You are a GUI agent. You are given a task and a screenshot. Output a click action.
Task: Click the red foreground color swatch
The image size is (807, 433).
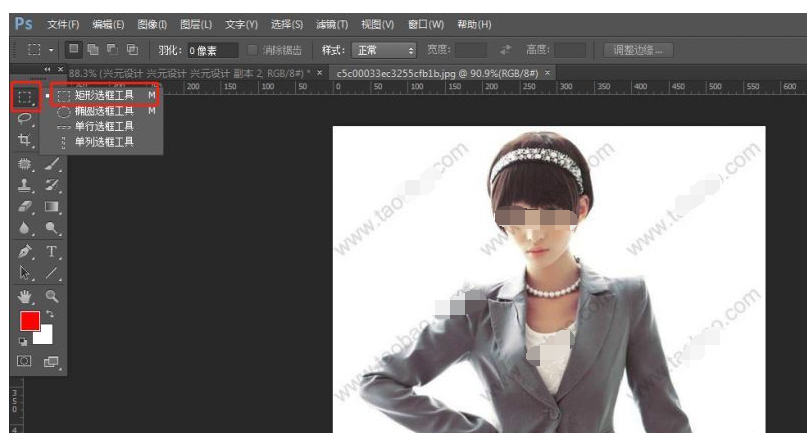click(30, 321)
